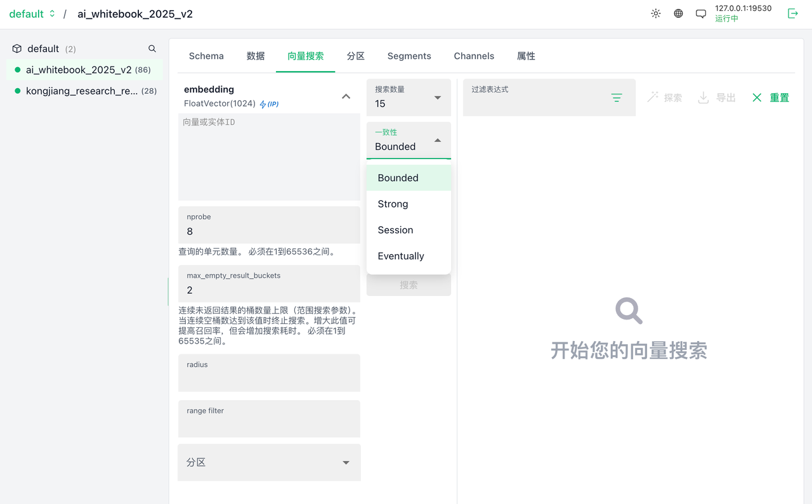The width and height of the screenshot is (812, 504).
Task: Click the logout icon
Action: click(793, 13)
